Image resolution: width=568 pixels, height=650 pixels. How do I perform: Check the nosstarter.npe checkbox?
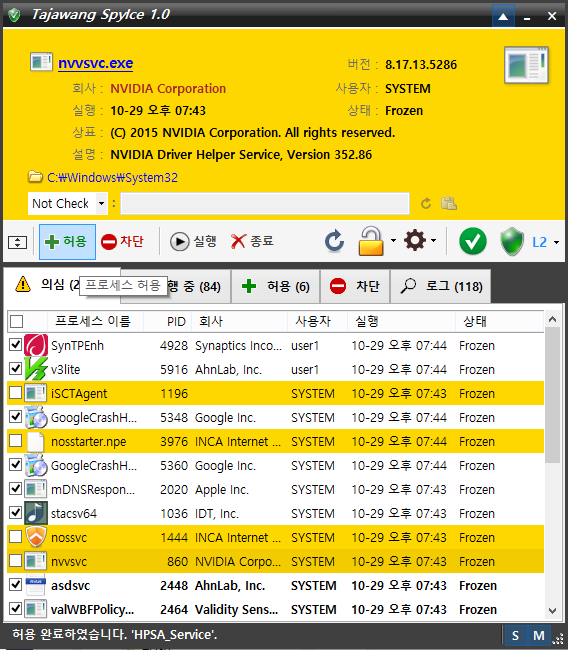click(x=15, y=441)
